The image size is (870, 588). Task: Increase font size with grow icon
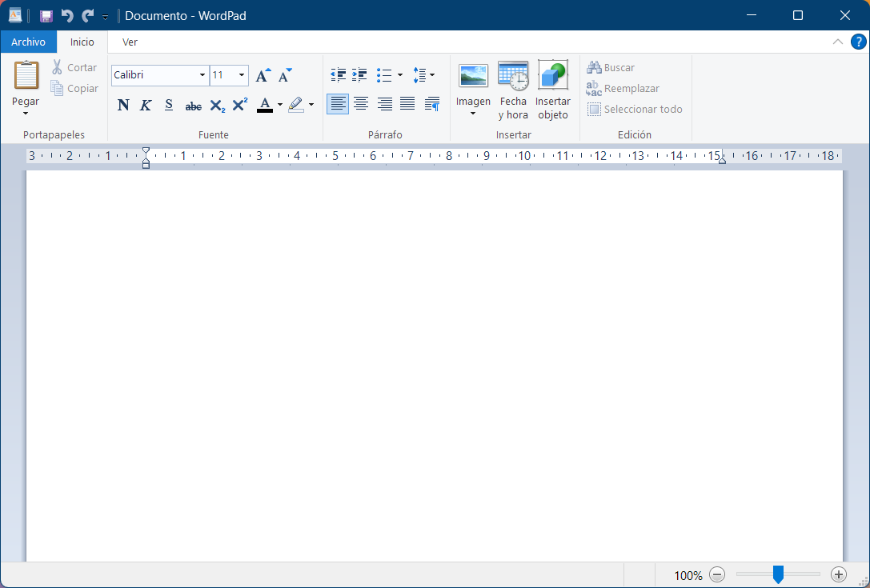[x=263, y=76]
